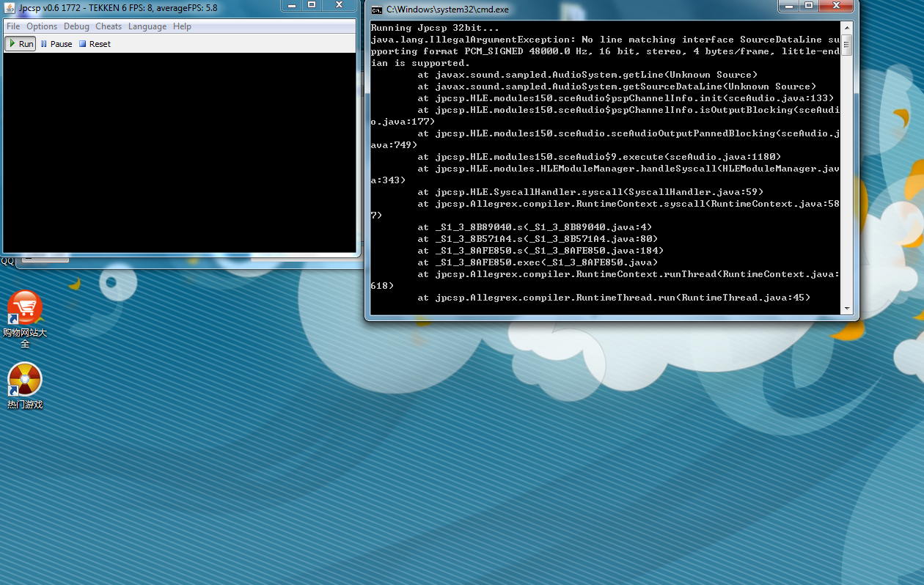Open the File menu in Jpcsp

point(13,26)
